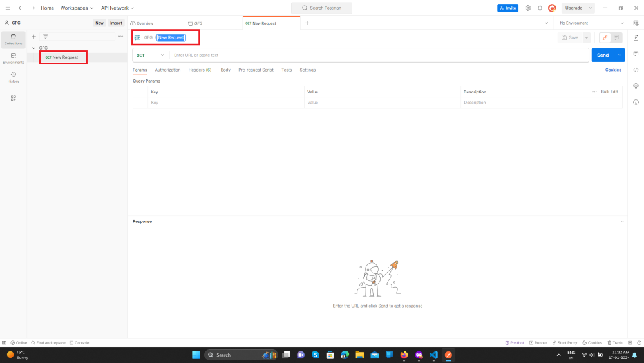The image size is (644, 363).
Task: Open the tabs list chevron
Action: [546, 23]
